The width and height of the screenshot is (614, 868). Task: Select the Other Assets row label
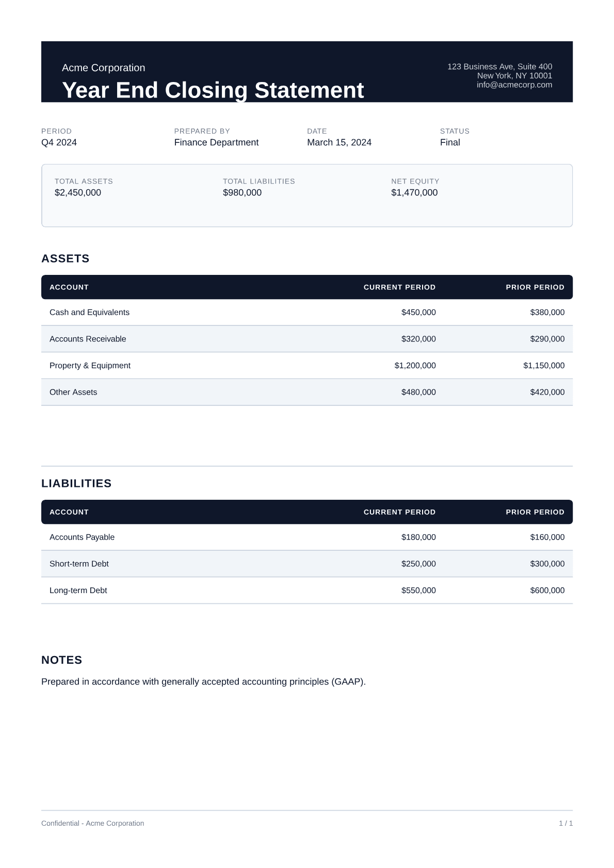coord(73,392)
